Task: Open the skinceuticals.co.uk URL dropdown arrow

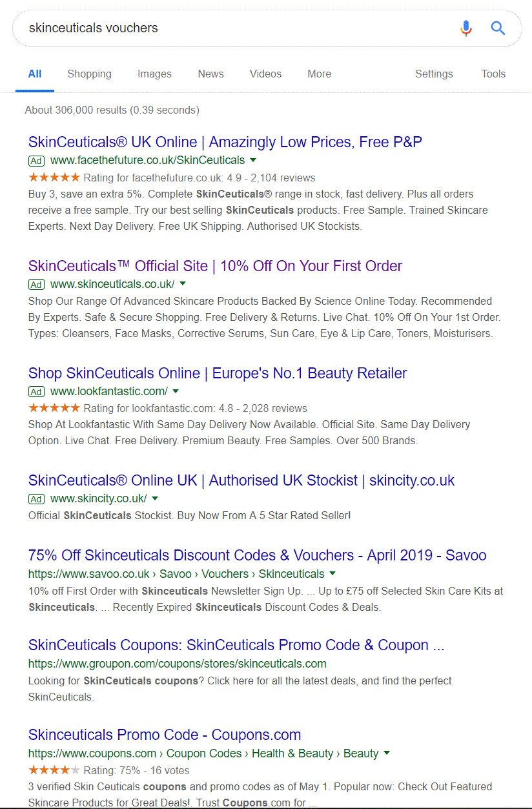Action: [x=183, y=284]
